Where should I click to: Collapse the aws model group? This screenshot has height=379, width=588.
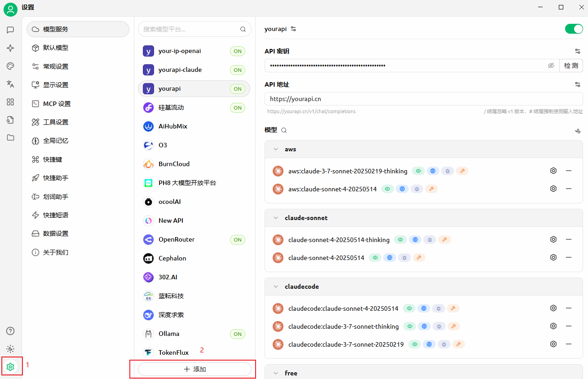click(276, 149)
